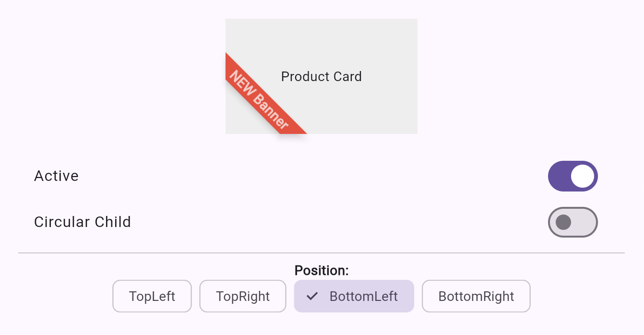Viewport: 644px width, 335px height.
Task: Choose the BottomRight position chip
Action: [476, 296]
